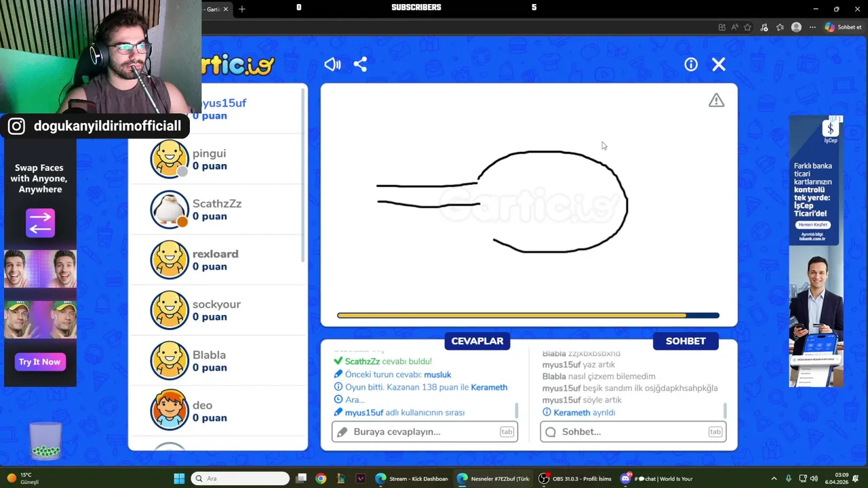Open browser settings and more menu

(812, 27)
